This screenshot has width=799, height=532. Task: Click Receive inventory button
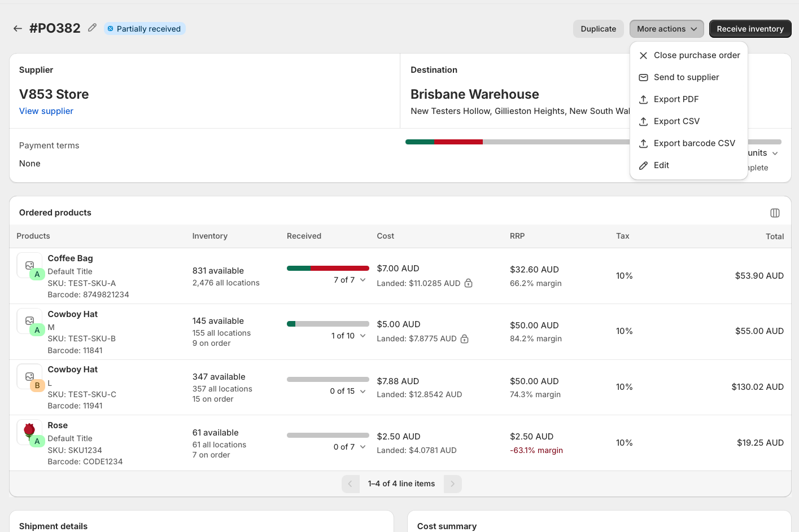(750, 29)
